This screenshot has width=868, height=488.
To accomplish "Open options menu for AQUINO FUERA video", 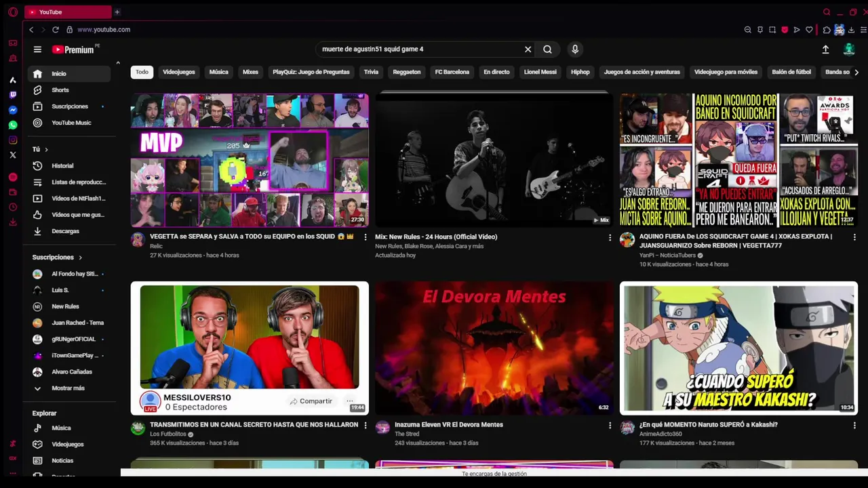I will (x=854, y=237).
